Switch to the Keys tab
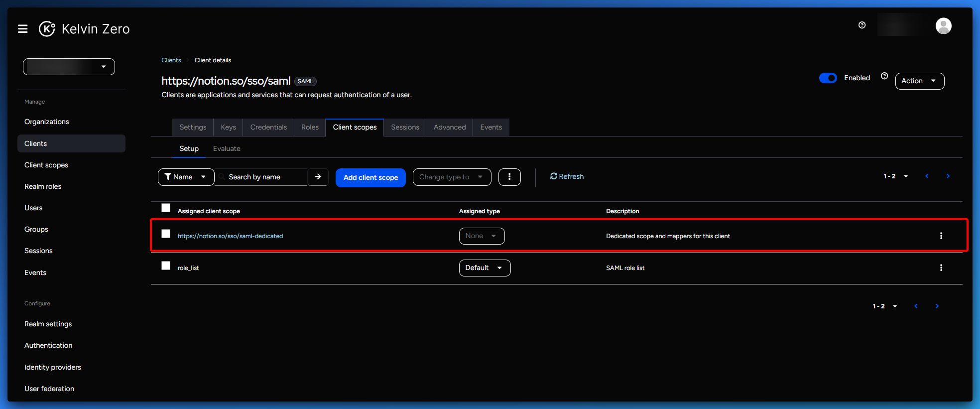 [x=228, y=127]
